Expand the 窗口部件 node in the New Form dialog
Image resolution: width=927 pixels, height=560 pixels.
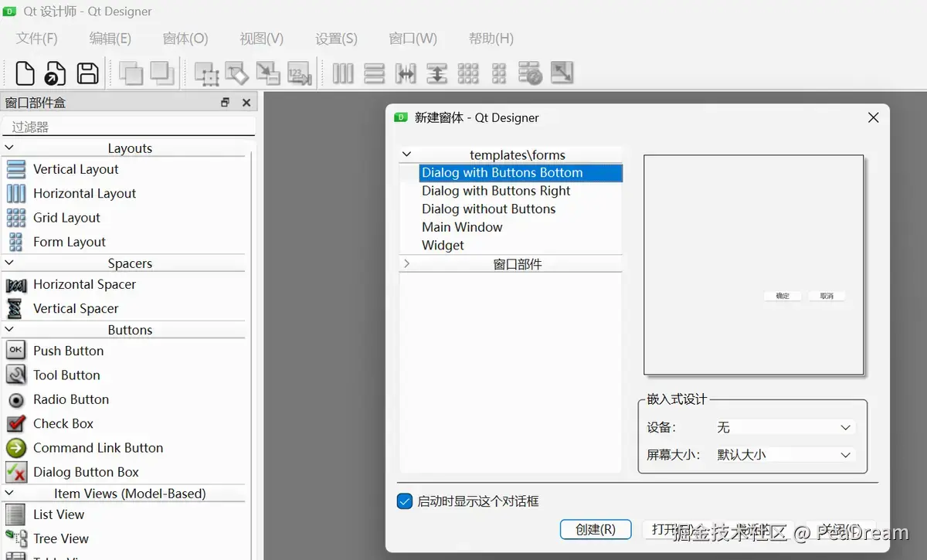[407, 263]
